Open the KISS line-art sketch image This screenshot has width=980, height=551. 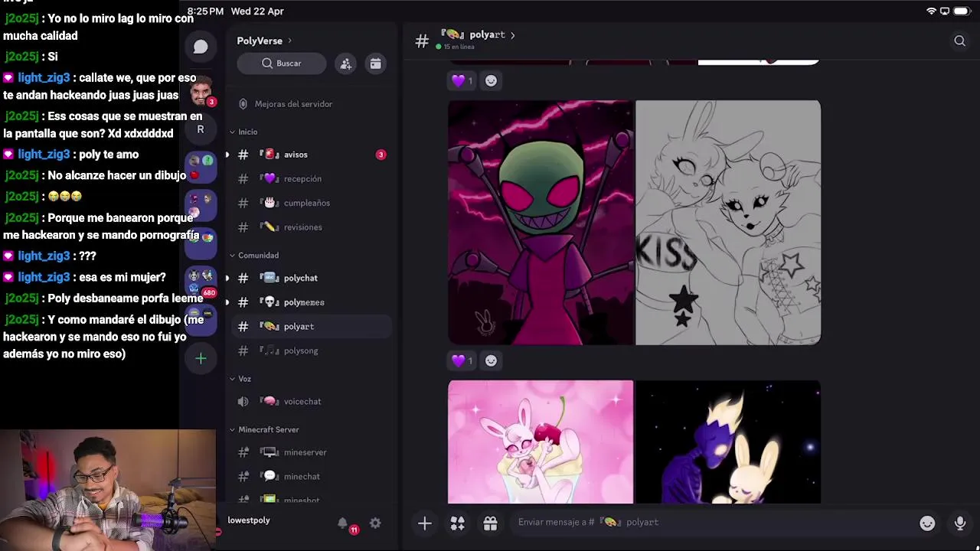(x=728, y=223)
